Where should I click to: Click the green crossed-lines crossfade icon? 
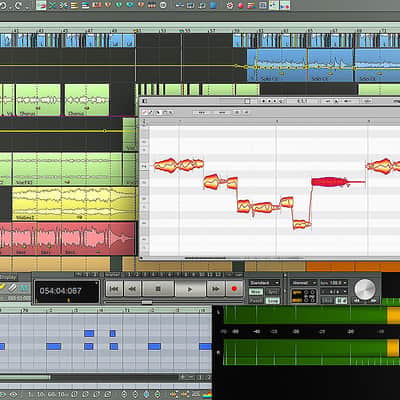pos(52,5)
